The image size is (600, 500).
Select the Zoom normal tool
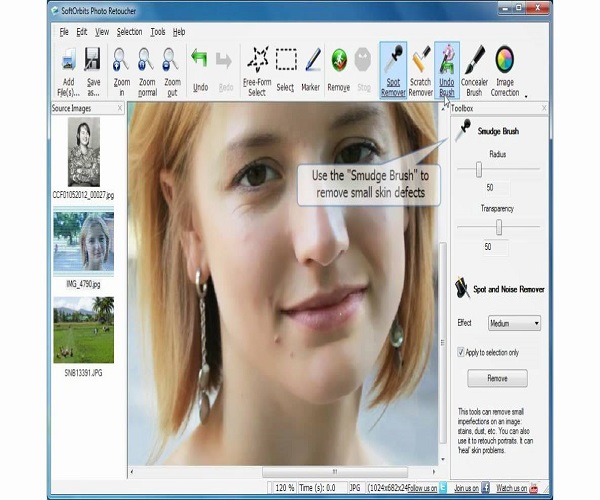pyautogui.click(x=147, y=60)
